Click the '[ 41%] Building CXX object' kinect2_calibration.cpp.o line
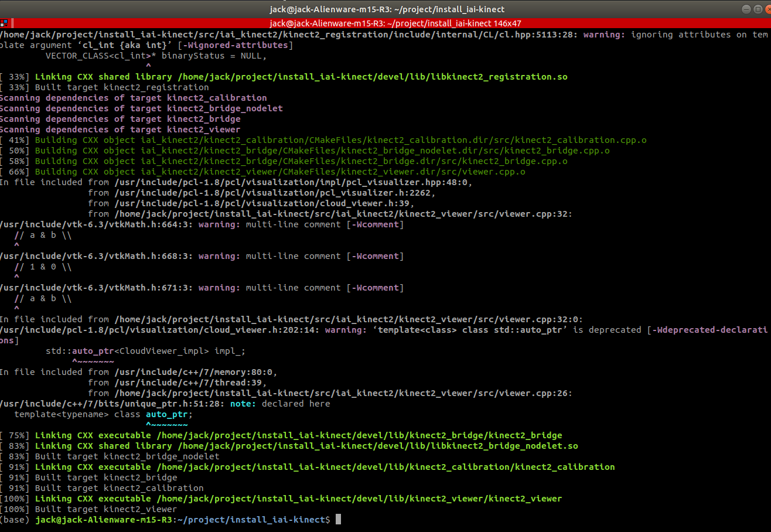The image size is (771, 532). pos(323,140)
